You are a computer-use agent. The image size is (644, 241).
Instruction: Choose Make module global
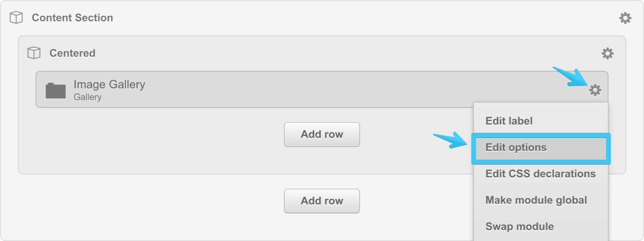point(536,200)
